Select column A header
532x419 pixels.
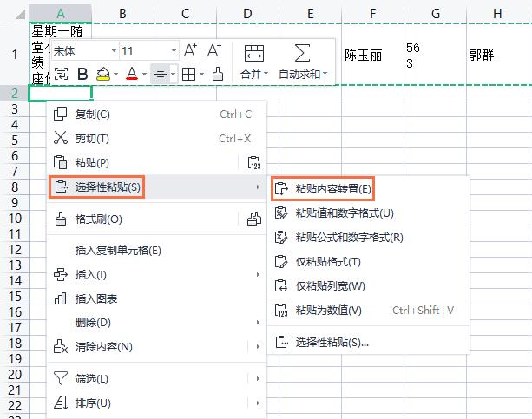point(61,14)
